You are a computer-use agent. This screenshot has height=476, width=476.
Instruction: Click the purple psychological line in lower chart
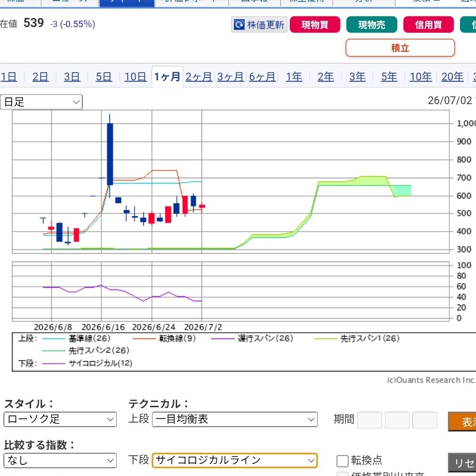(123, 292)
